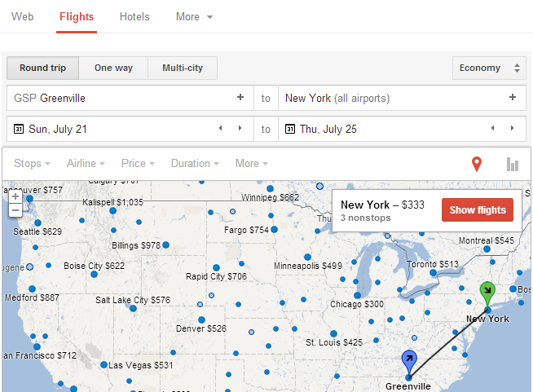This screenshot has height=392, width=533.
Task: Expand the Airline filter dropdown
Action: click(x=86, y=164)
